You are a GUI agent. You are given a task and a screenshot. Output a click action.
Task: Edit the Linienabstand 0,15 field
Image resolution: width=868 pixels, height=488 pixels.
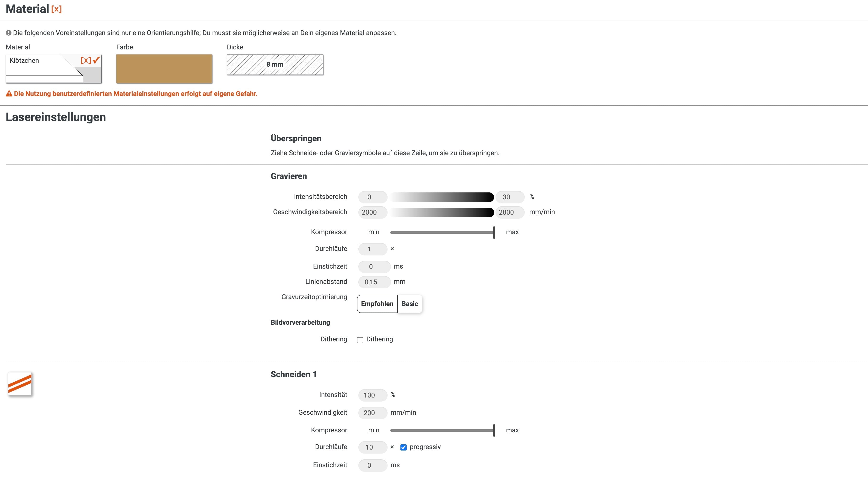click(374, 282)
